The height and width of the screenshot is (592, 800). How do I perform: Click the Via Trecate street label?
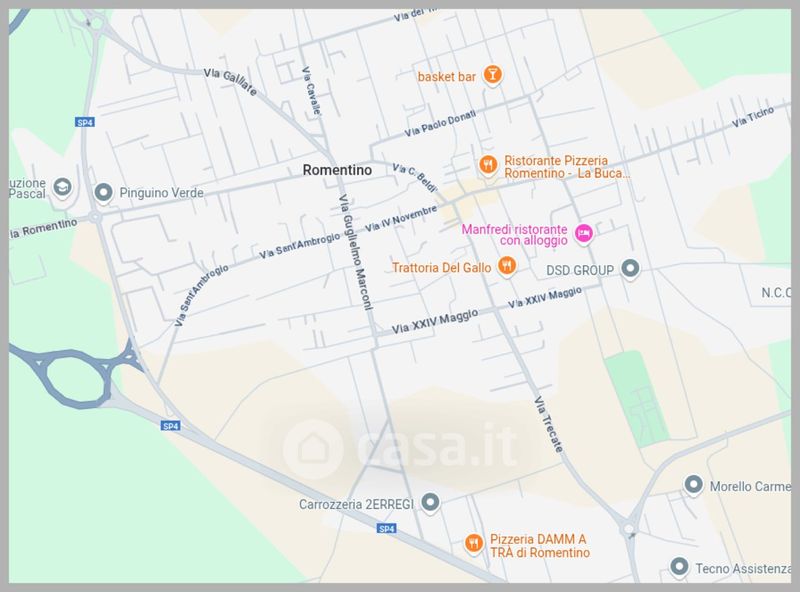(549, 425)
